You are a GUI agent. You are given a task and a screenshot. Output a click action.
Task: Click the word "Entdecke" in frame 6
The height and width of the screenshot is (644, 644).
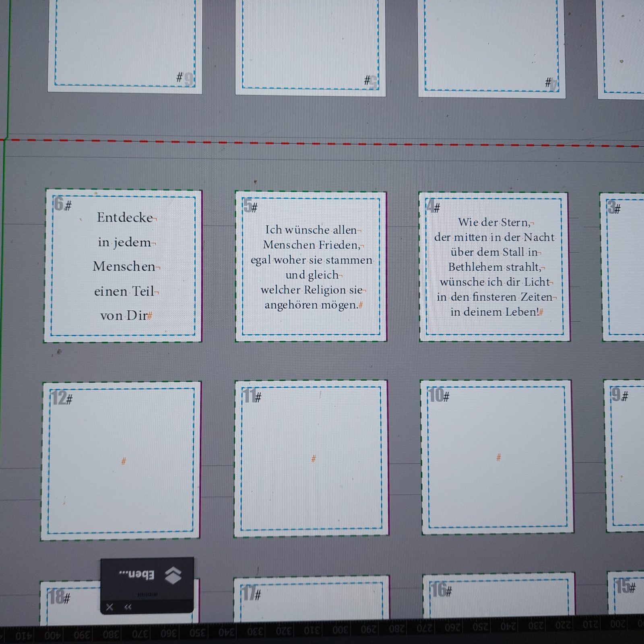125,218
